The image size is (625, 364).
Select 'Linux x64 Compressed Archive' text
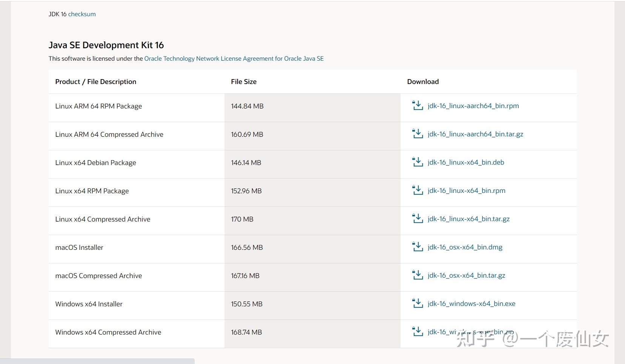pos(103,219)
